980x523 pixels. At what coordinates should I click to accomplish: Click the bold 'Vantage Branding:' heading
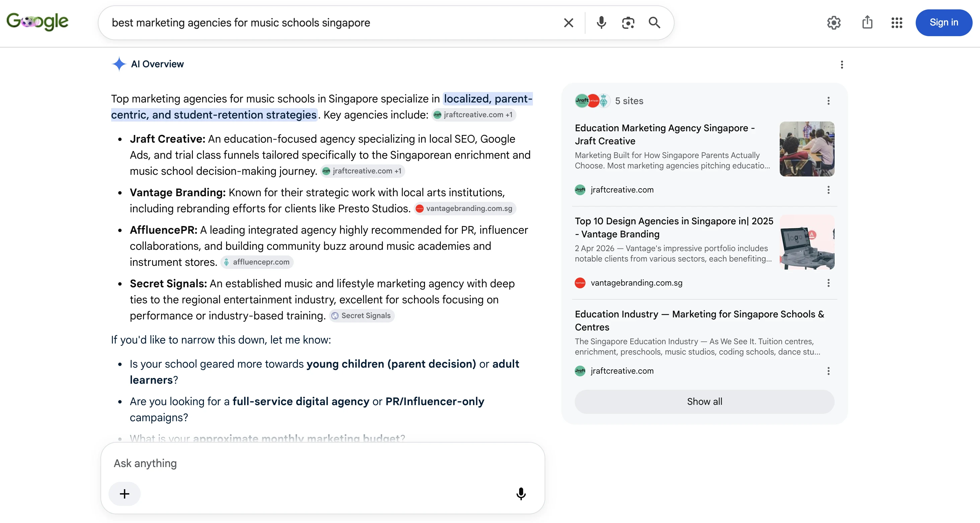pos(178,193)
